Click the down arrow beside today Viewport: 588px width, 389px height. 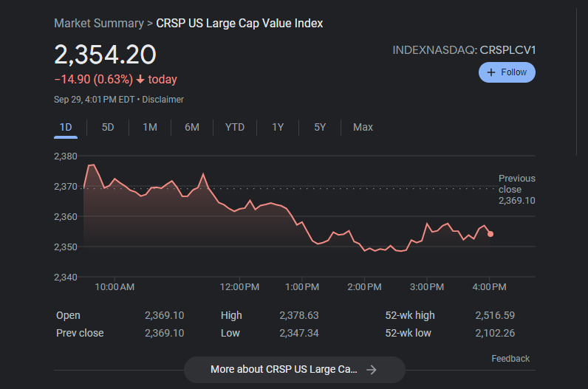(140, 80)
